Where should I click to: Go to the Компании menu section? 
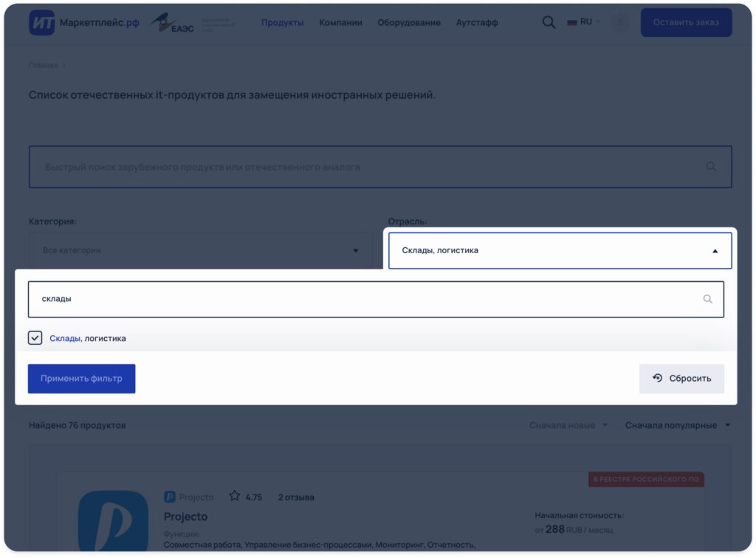[x=340, y=22]
